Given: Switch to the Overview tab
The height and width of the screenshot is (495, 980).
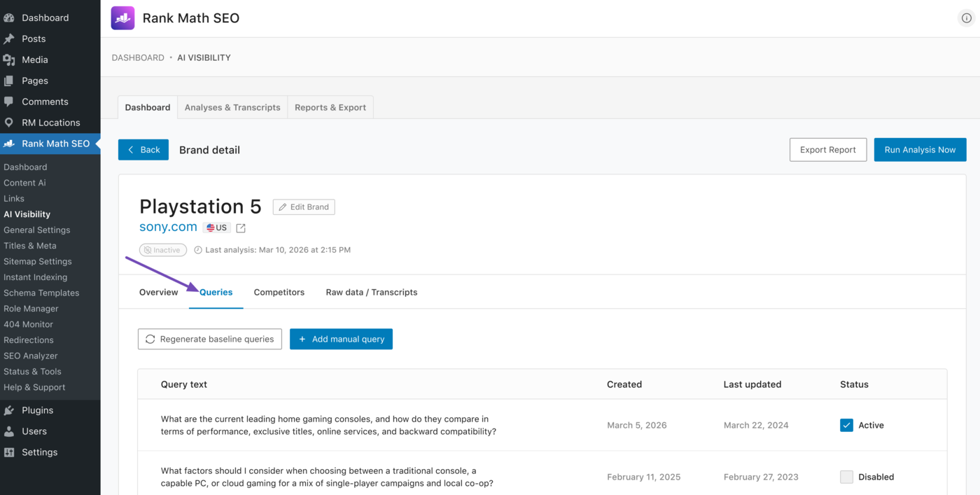Looking at the screenshot, I should tap(159, 292).
